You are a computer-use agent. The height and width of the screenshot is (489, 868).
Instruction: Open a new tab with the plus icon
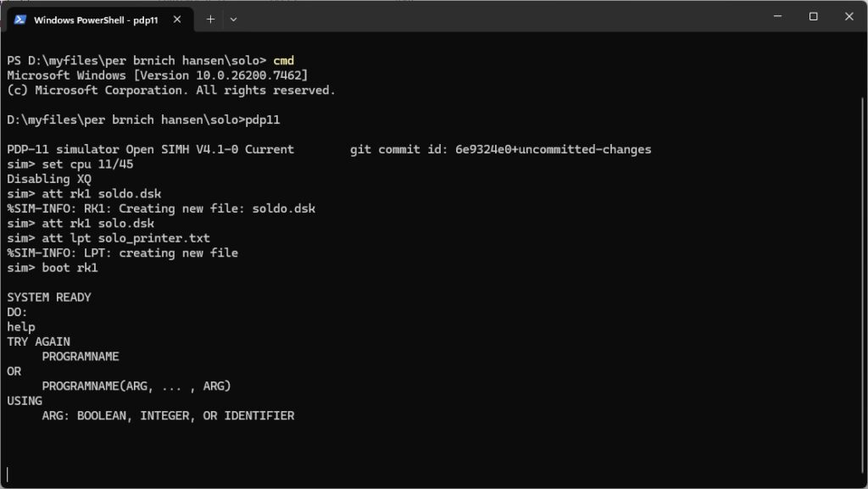point(210,19)
